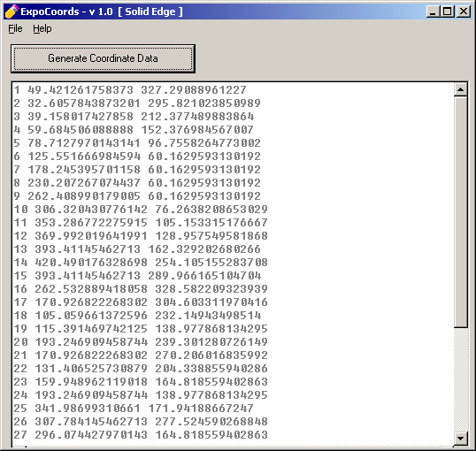Click row 21 ending with 270.206016835992
Viewport: 476px width, 451px height.
pos(141,355)
